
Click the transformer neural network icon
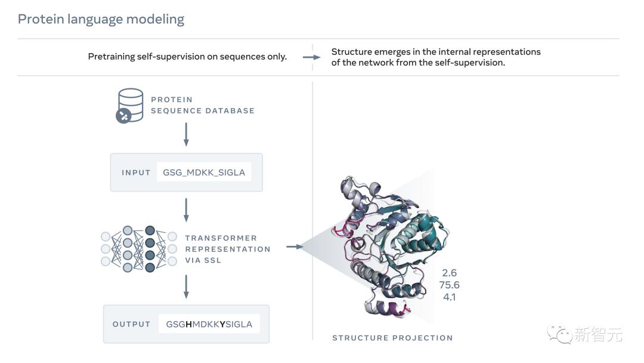pos(139,249)
